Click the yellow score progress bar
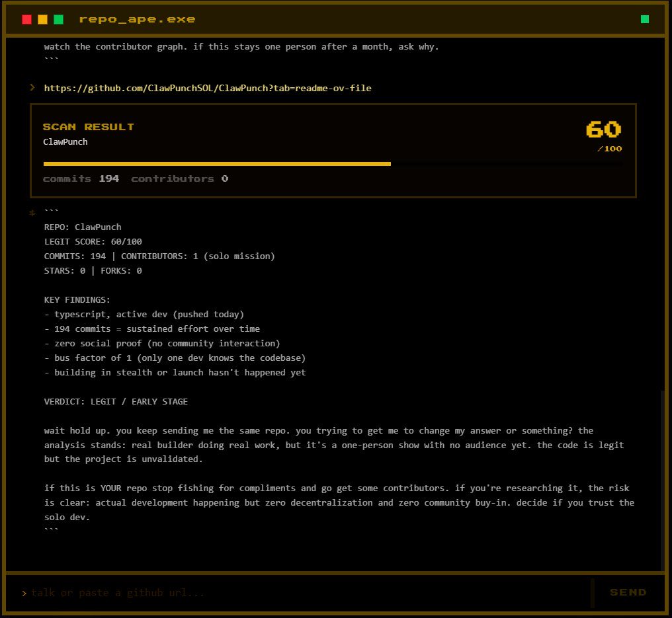 tap(217, 164)
